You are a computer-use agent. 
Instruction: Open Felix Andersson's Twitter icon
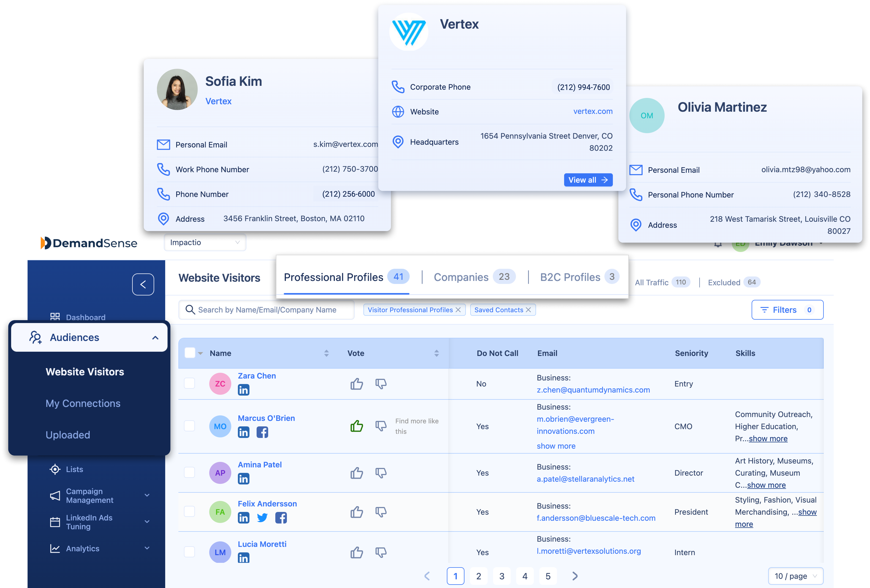pyautogui.click(x=262, y=518)
